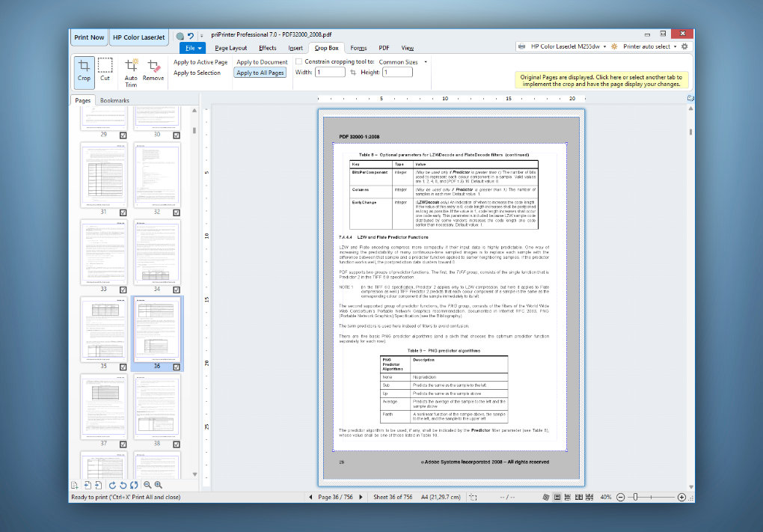The image size is (763, 532).
Task: Open quick access toolbar customize arrow
Action: tap(201, 36)
